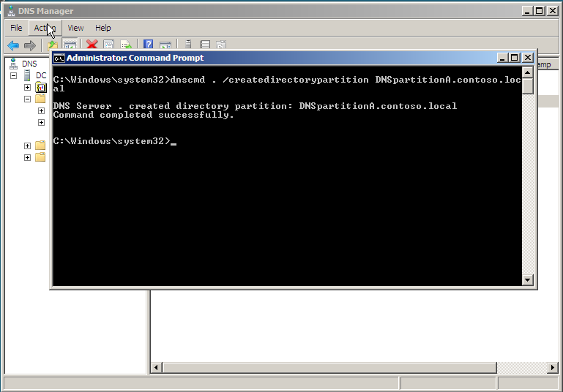Open the Action menu

click(45, 28)
